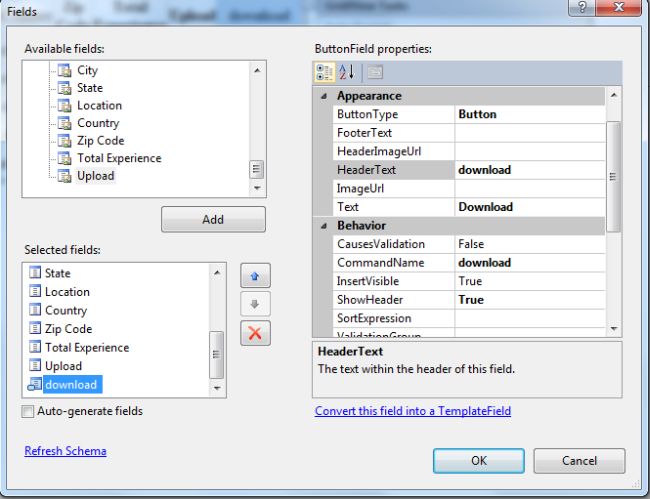Select the ImageUrl property name
Screen dimensions: 650x499
tap(360, 189)
